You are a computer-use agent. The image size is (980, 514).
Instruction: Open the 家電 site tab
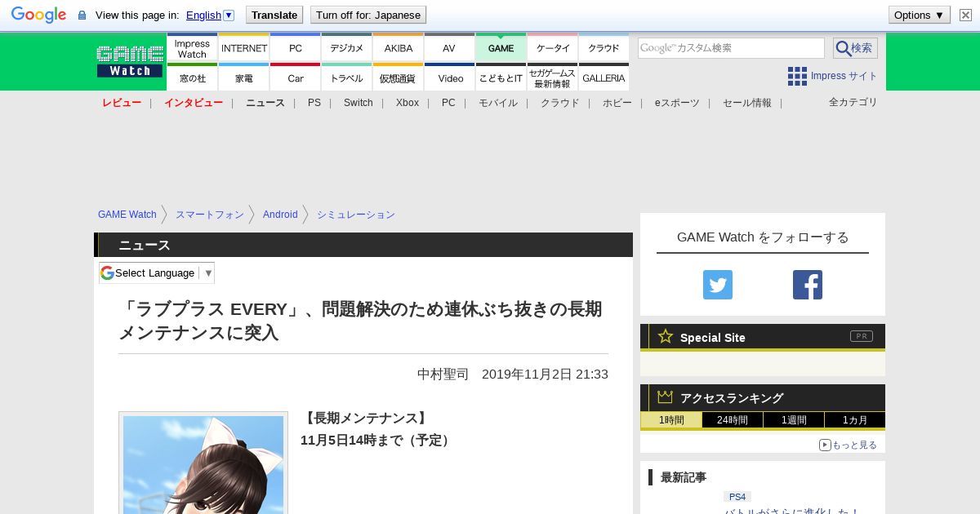[244, 78]
